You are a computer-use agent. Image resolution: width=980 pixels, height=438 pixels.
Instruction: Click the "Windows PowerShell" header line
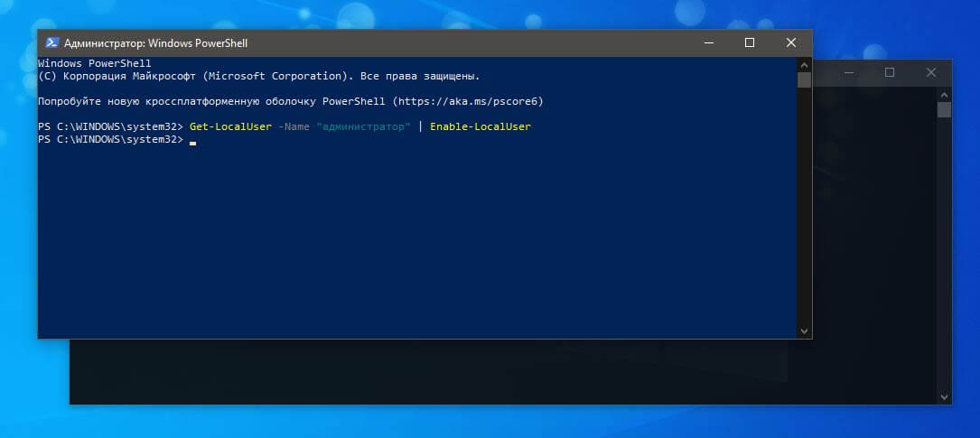click(x=94, y=64)
